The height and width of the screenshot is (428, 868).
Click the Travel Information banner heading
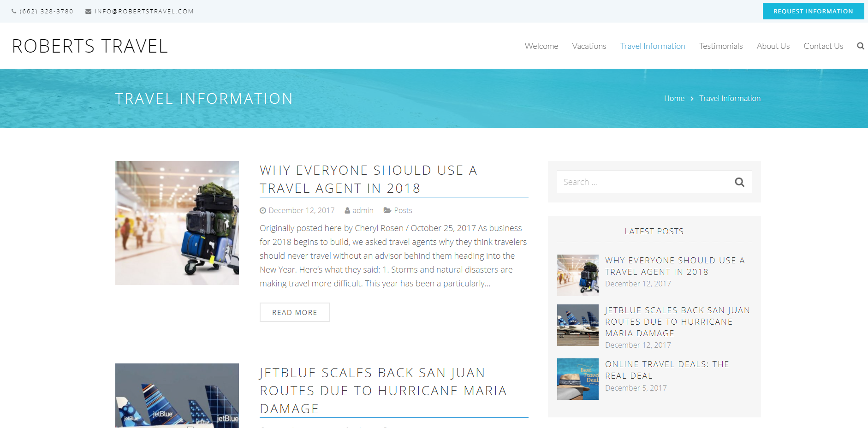[x=204, y=99]
